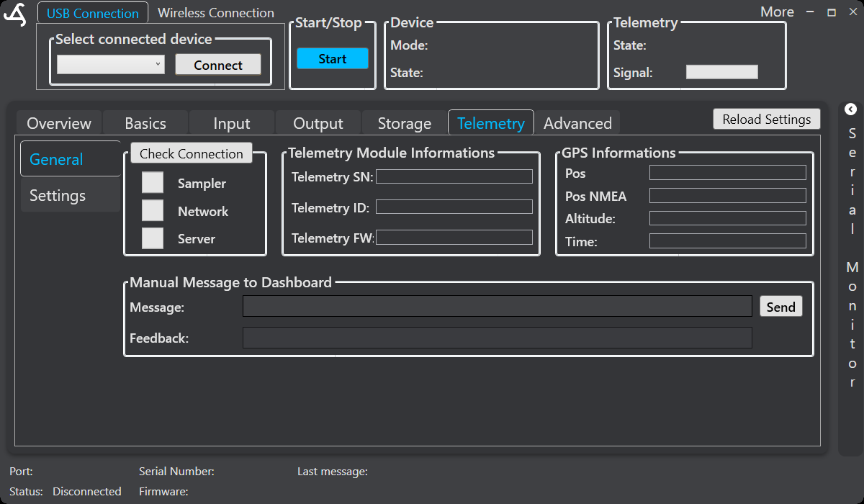Click the Last message label
864x504 pixels.
click(x=333, y=472)
